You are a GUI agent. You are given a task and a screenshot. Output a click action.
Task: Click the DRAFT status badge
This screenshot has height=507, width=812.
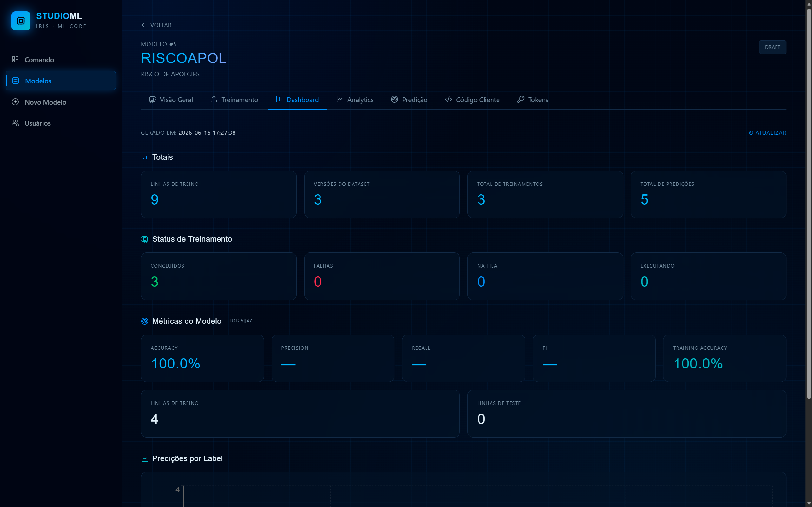point(772,47)
